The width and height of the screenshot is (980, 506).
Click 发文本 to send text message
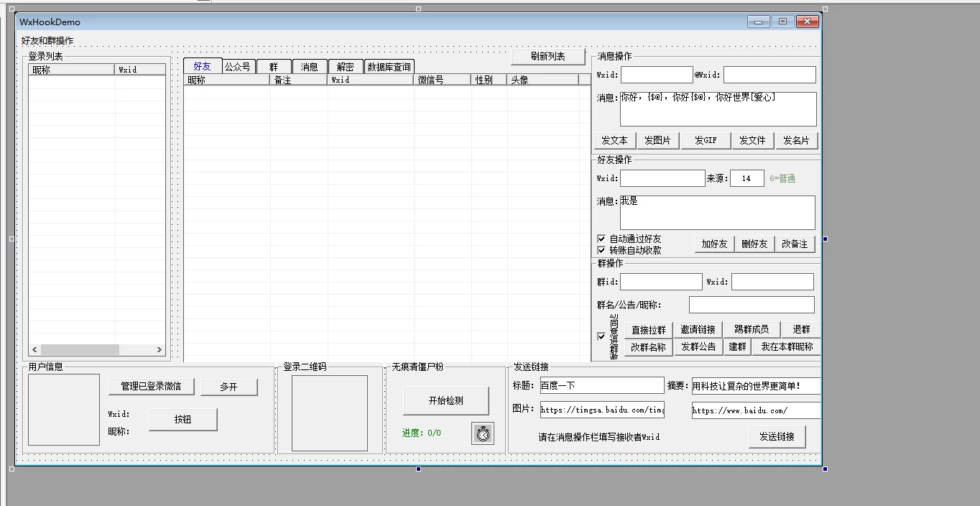coord(614,140)
